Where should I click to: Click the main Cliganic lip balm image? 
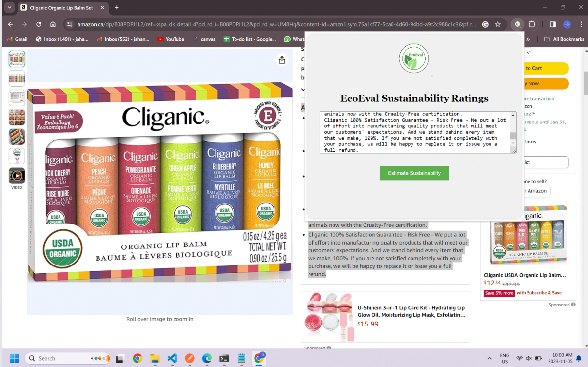(x=160, y=182)
